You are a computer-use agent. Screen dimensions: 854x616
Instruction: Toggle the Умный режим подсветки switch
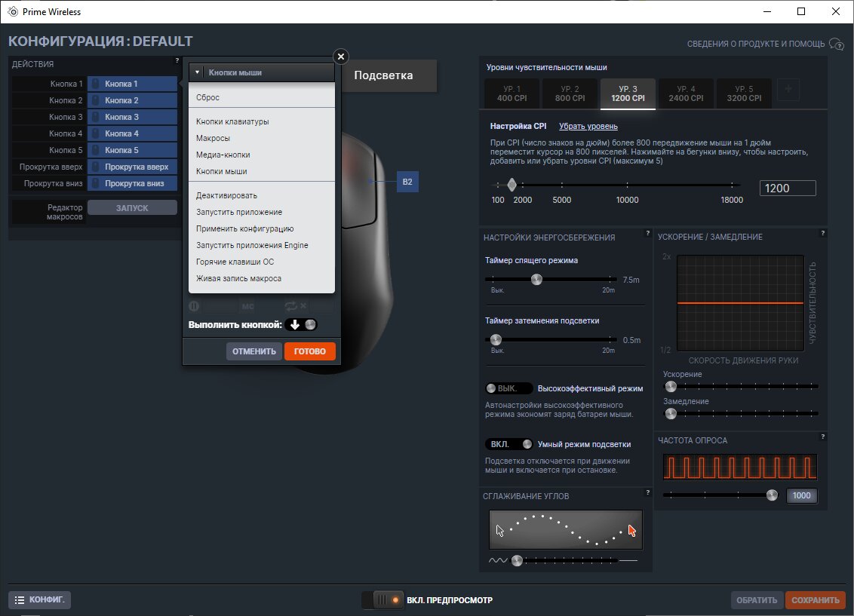[508, 444]
